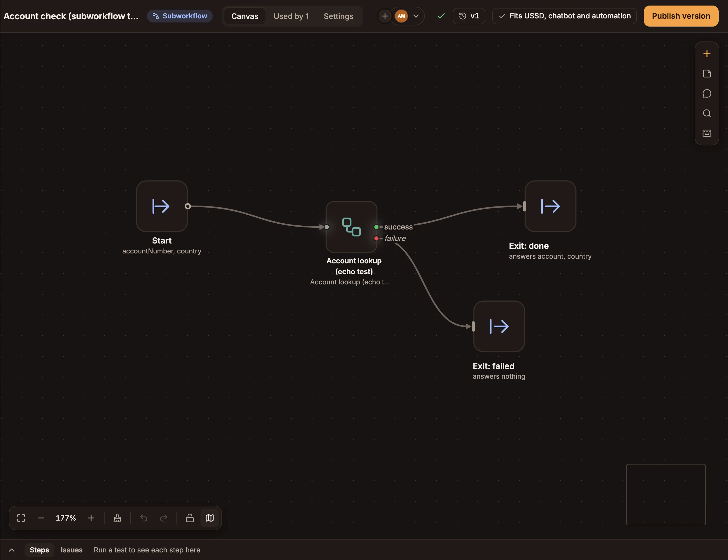Expand the bottom panel chevron

pos(12,550)
